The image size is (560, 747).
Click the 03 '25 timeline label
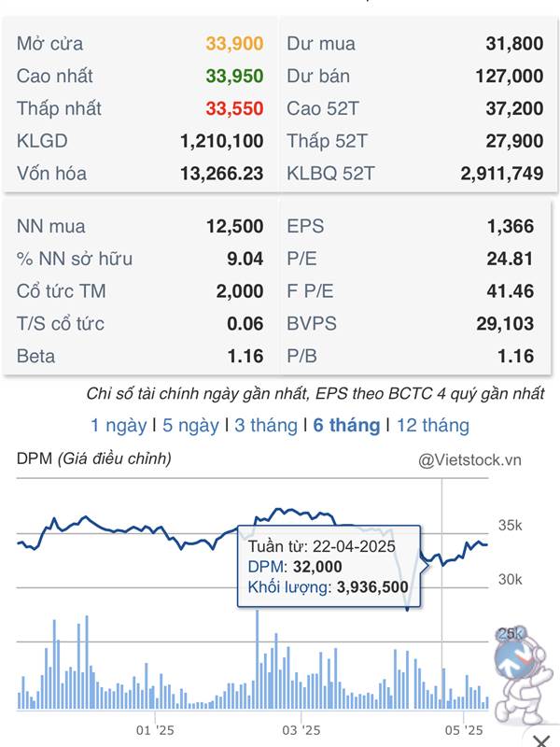[x=301, y=730]
